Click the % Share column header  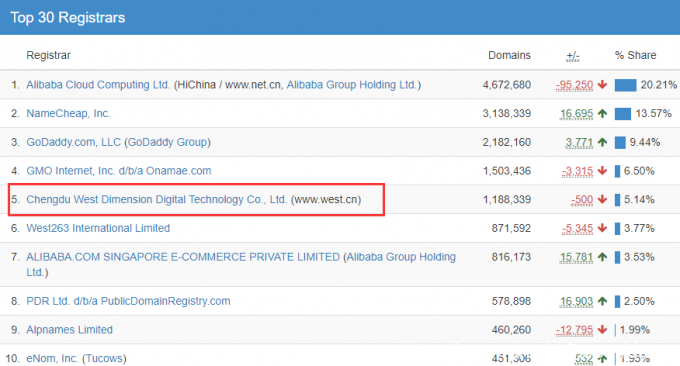pos(635,56)
